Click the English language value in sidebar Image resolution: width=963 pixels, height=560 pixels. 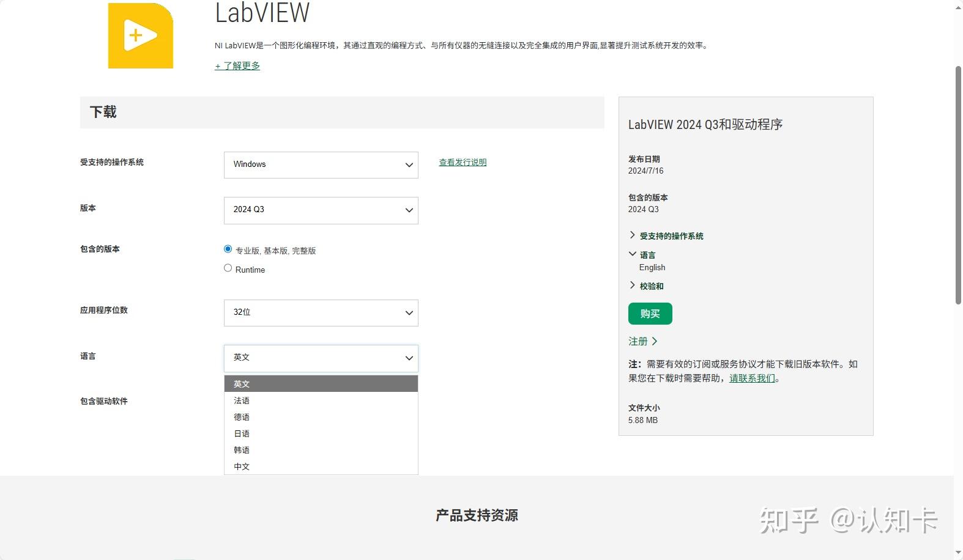652,267
